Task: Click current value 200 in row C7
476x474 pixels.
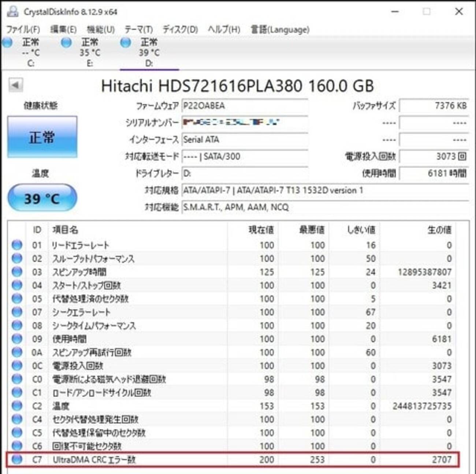Action: (x=267, y=459)
